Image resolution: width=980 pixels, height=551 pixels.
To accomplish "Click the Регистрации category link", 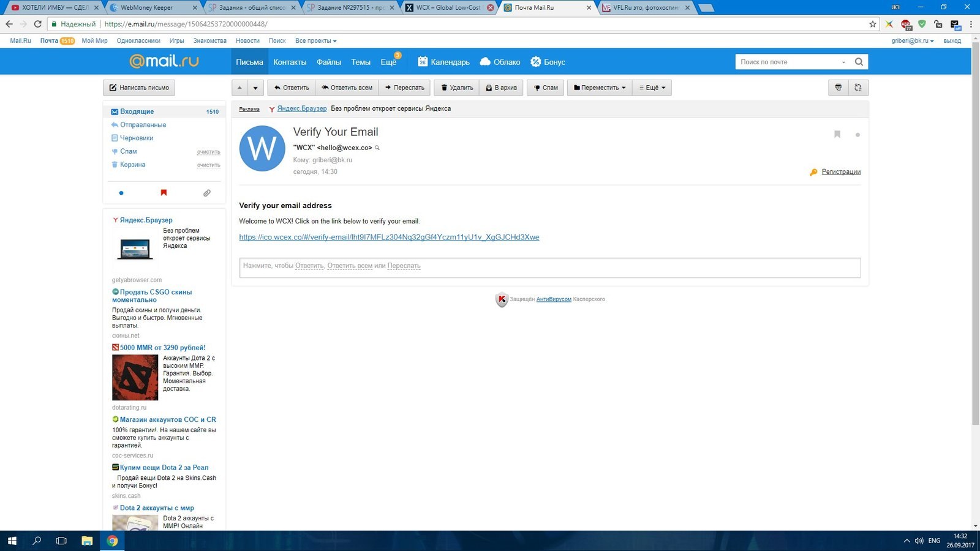I will pos(841,172).
